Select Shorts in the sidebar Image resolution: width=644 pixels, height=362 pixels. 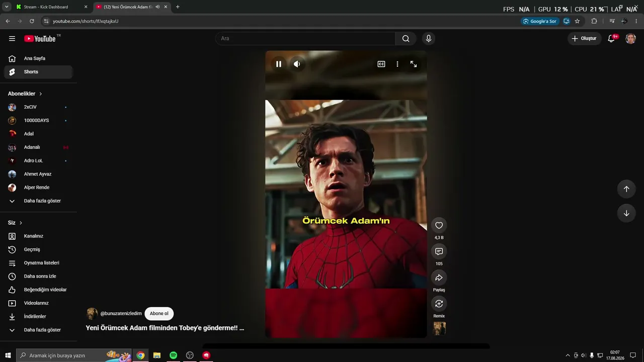pyautogui.click(x=38, y=72)
